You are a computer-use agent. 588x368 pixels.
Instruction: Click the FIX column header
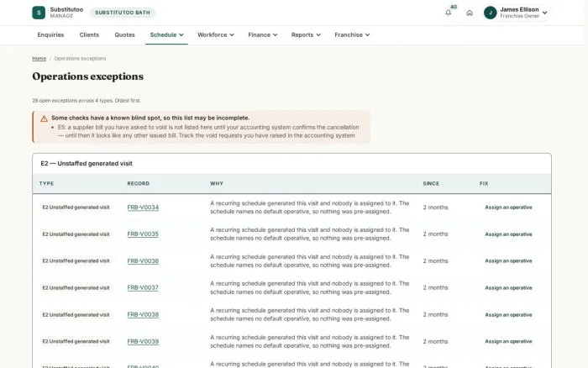484,183
